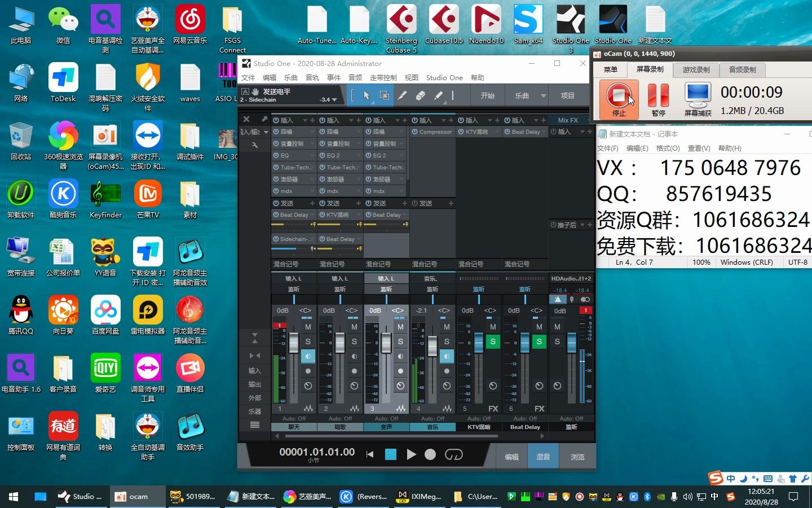The width and height of the screenshot is (812, 508).
Task: Show 外部 devices in mixer sidebar
Action: (255, 398)
